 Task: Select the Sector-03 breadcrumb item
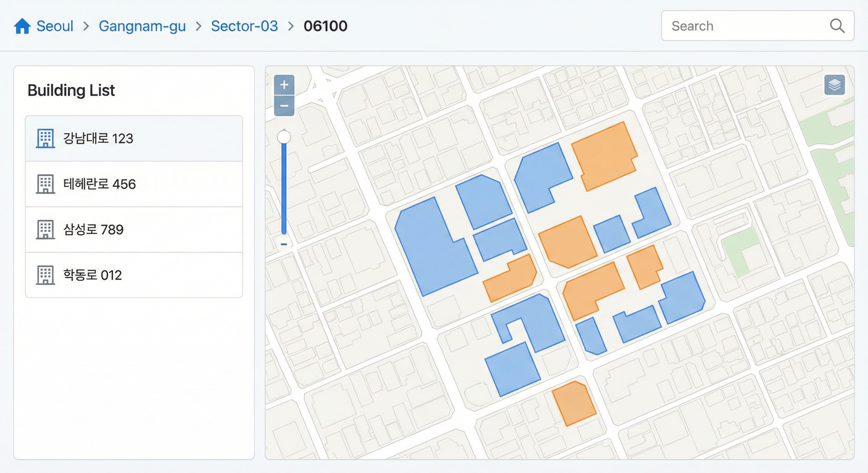pos(244,26)
